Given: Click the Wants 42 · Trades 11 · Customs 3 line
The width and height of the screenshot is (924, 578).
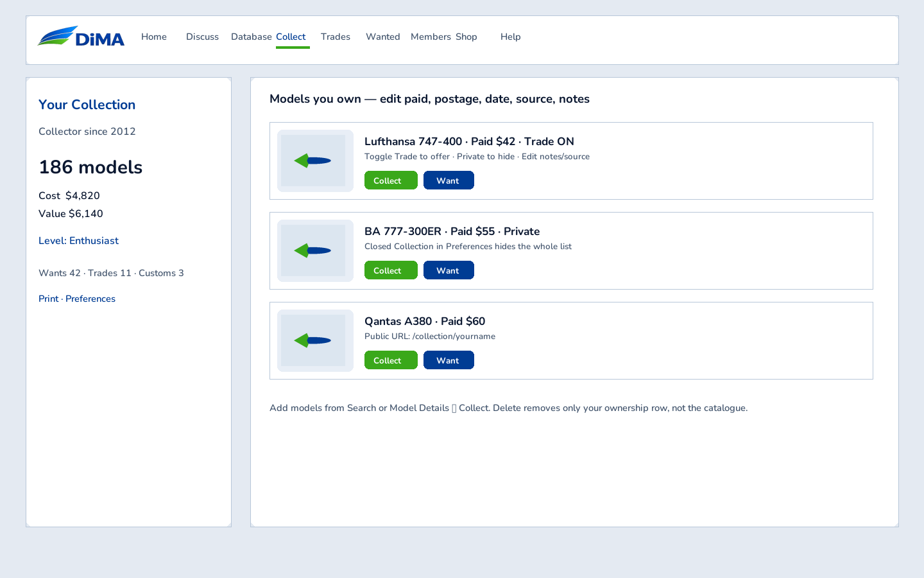Looking at the screenshot, I should coord(111,273).
